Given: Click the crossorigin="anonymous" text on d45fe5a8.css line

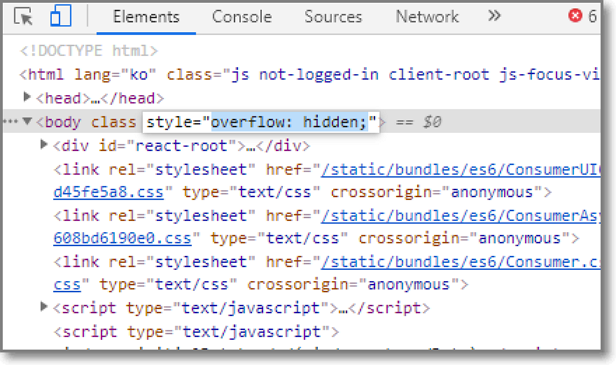Looking at the screenshot, I should [x=436, y=193].
